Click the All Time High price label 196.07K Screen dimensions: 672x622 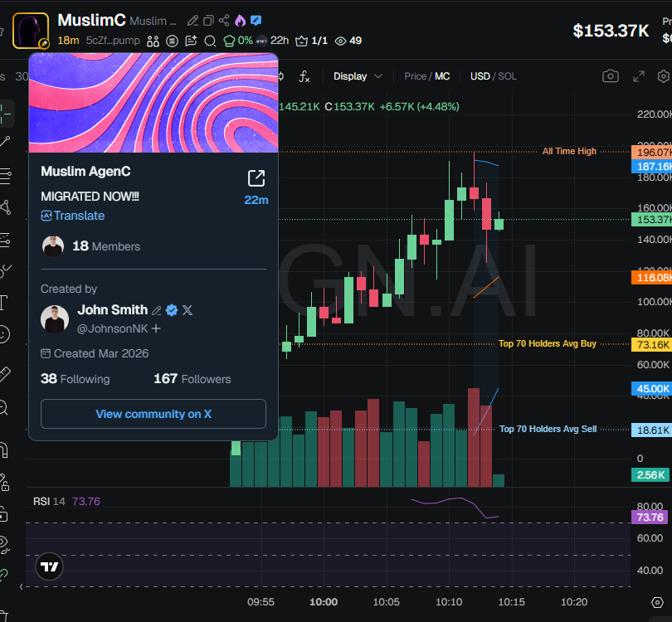(651, 152)
